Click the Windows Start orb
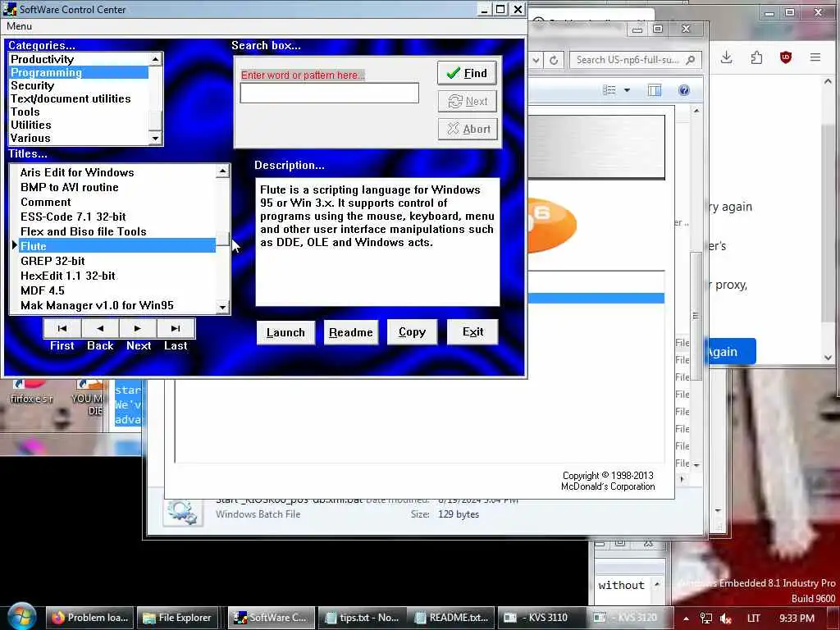Image resolution: width=840 pixels, height=630 pixels. tap(21, 617)
